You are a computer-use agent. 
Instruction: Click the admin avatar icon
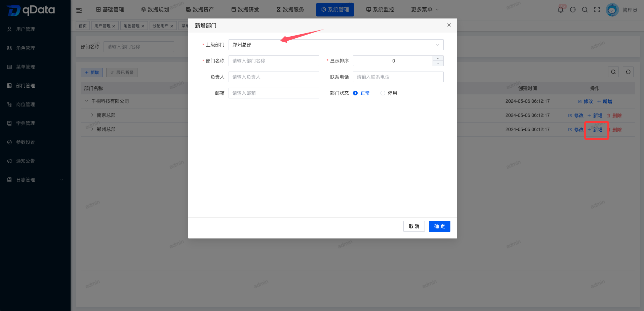pos(612,10)
